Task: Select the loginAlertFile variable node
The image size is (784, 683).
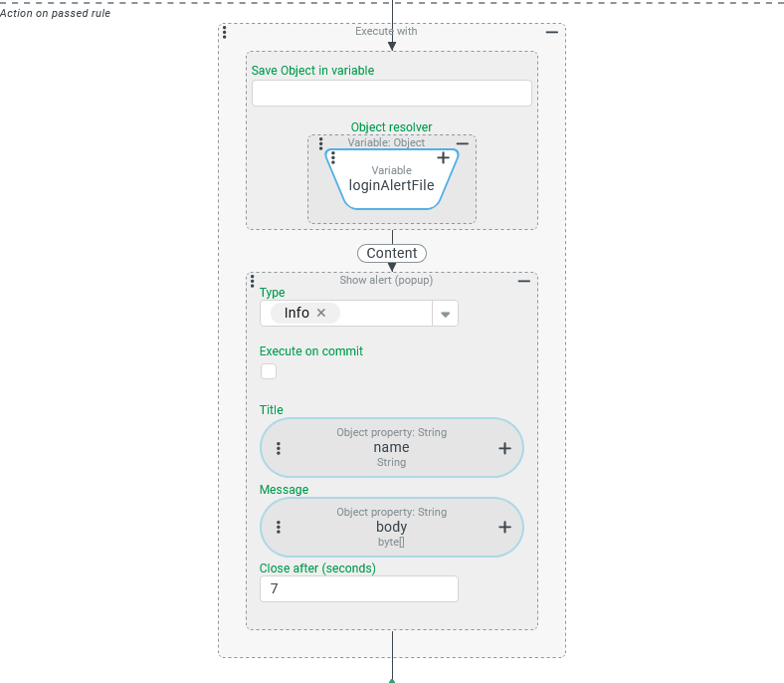Action: click(x=391, y=184)
